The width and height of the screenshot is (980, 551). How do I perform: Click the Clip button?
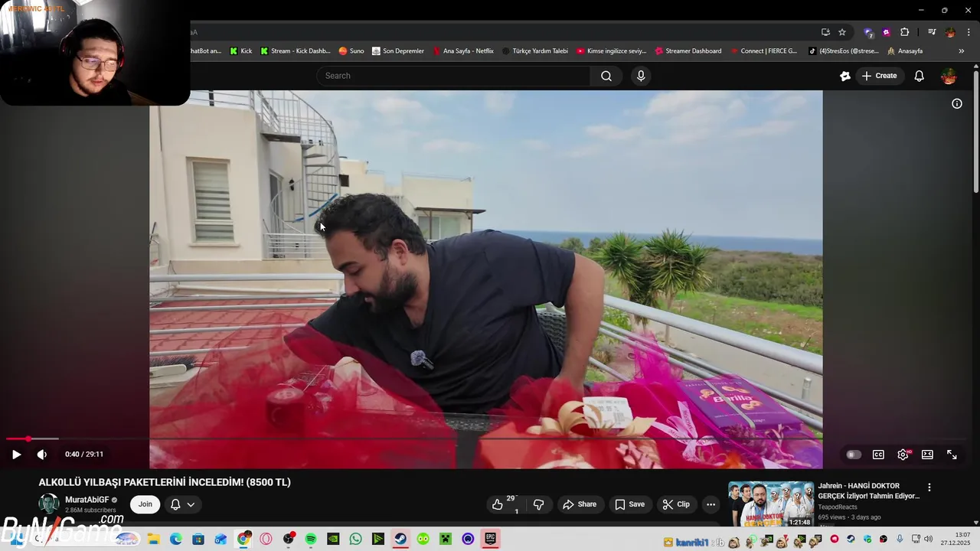676,504
